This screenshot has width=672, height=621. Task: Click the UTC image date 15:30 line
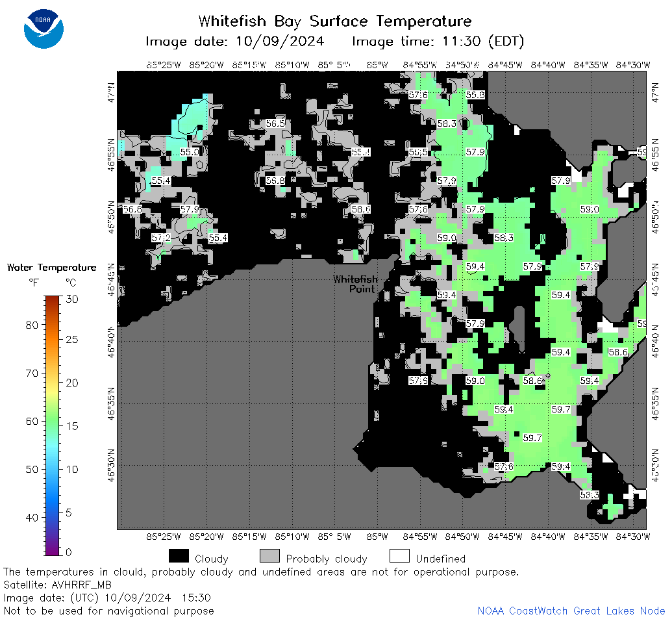tap(107, 598)
